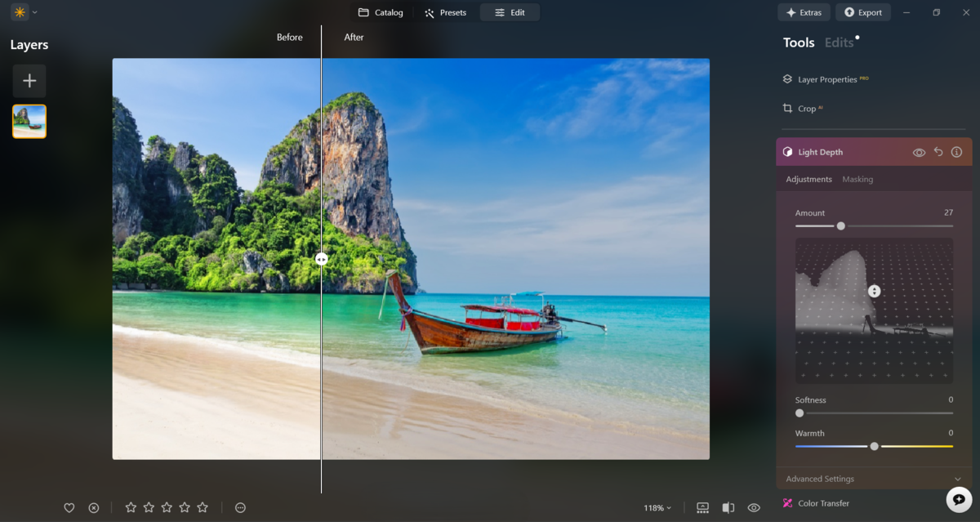
Task: Click the Before label
Action: 289,37
